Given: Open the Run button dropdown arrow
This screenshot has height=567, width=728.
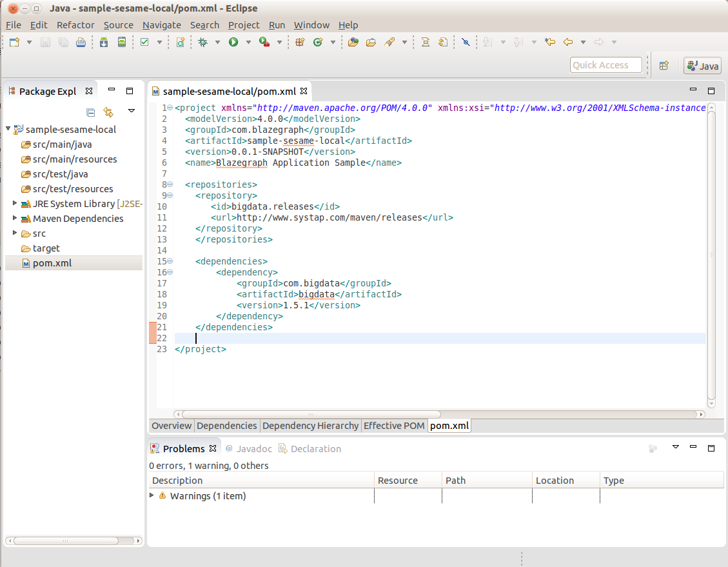Looking at the screenshot, I should click(x=248, y=43).
